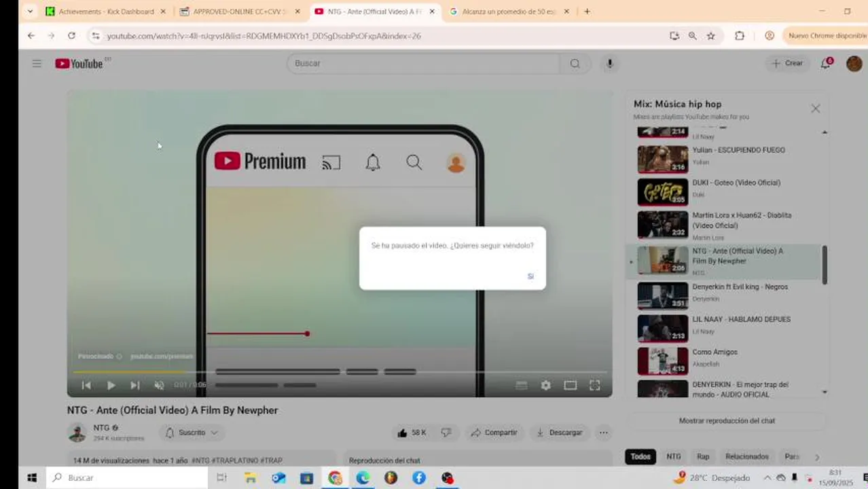Click the Windows taskbar Buscar search box
Image resolution: width=868 pixels, height=489 pixels.
[127, 477]
